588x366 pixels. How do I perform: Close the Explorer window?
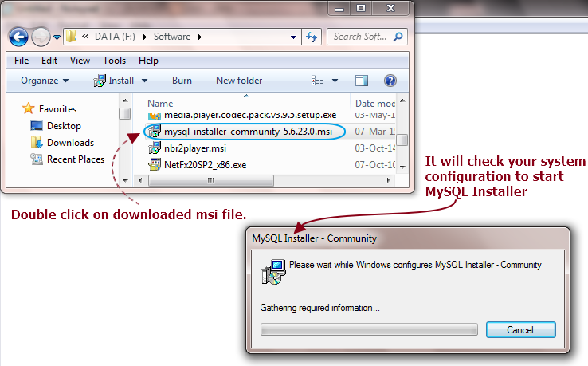pyautogui.click(x=390, y=8)
